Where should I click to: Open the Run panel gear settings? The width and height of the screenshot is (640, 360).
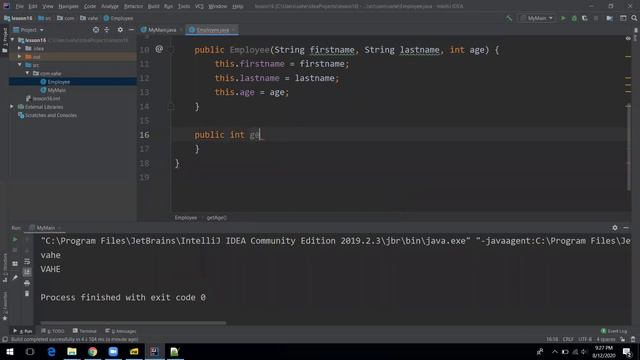615,228
